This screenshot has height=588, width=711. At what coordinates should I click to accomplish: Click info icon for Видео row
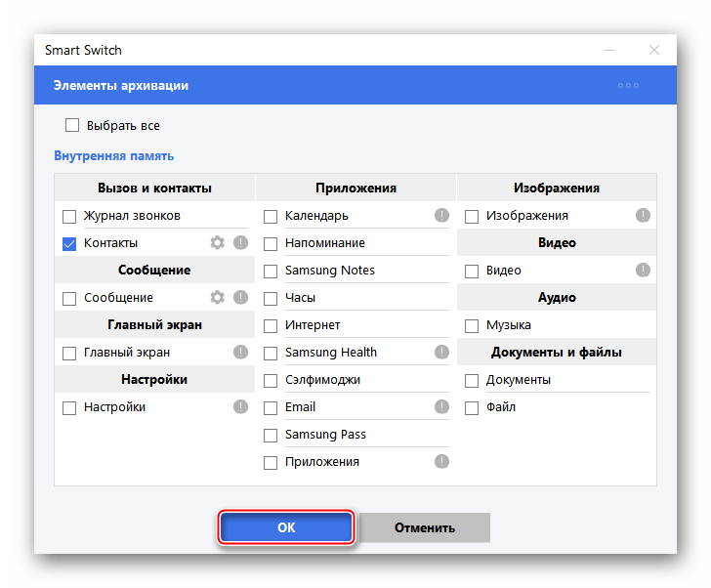[643, 271]
